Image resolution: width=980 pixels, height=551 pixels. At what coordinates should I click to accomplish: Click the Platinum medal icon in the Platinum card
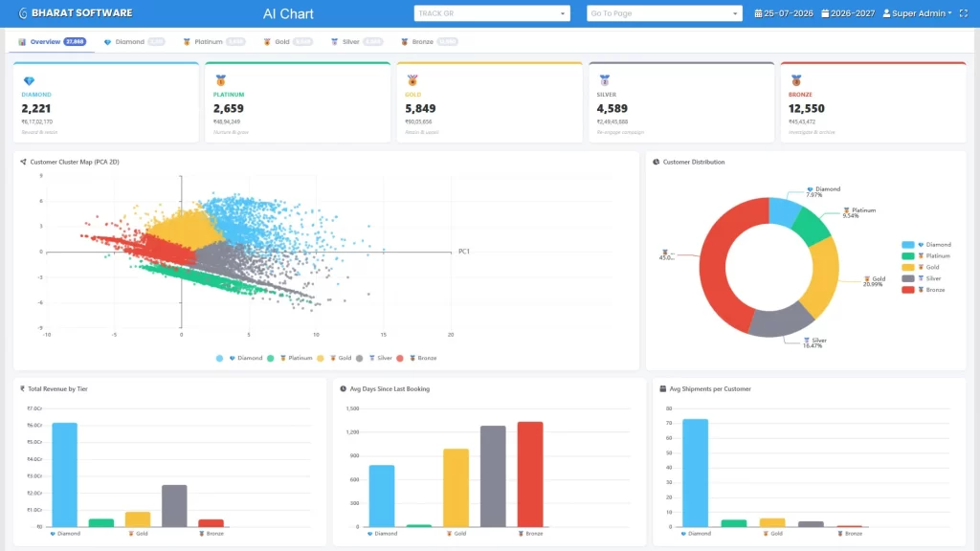pyautogui.click(x=221, y=80)
